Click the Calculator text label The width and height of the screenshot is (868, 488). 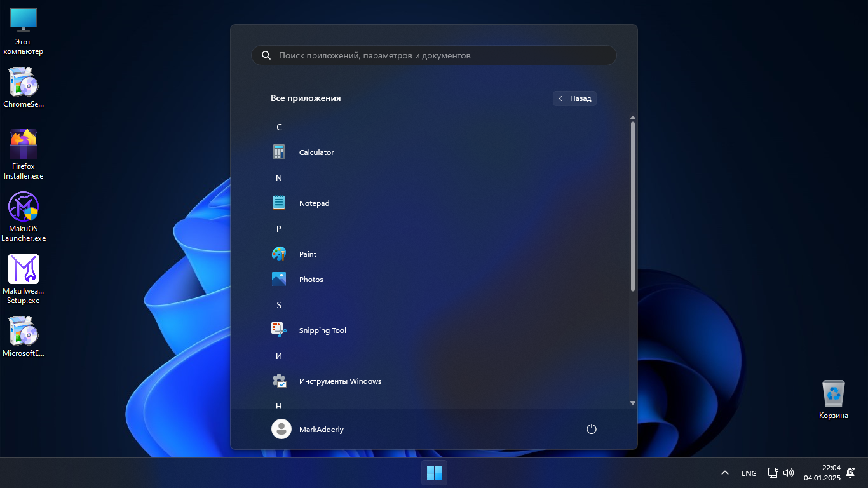(x=316, y=152)
